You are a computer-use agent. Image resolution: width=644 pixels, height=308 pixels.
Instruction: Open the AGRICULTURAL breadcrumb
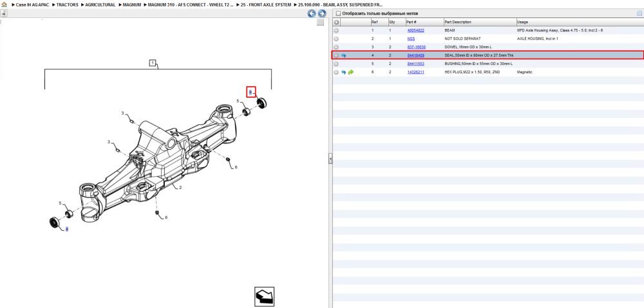(x=100, y=5)
